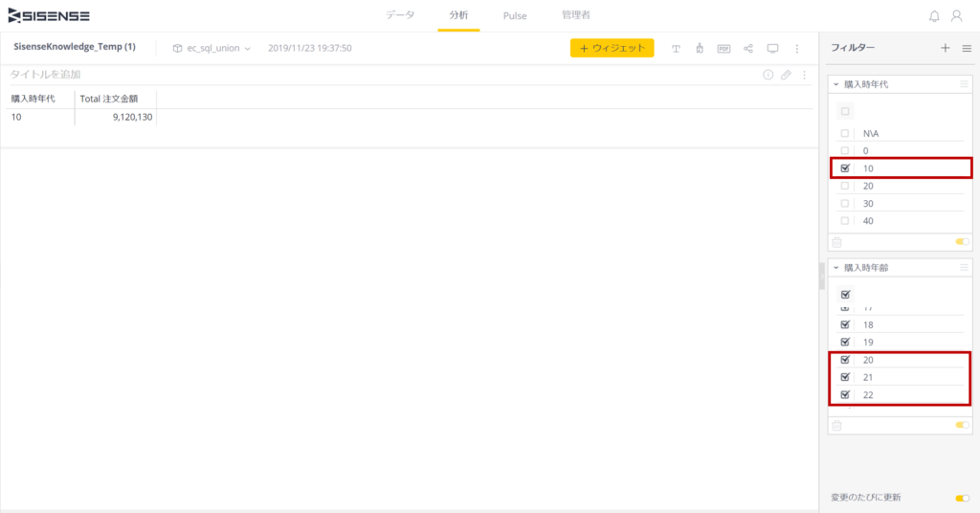Open the widget info icon
This screenshot has height=513, width=980.
pyautogui.click(x=768, y=75)
